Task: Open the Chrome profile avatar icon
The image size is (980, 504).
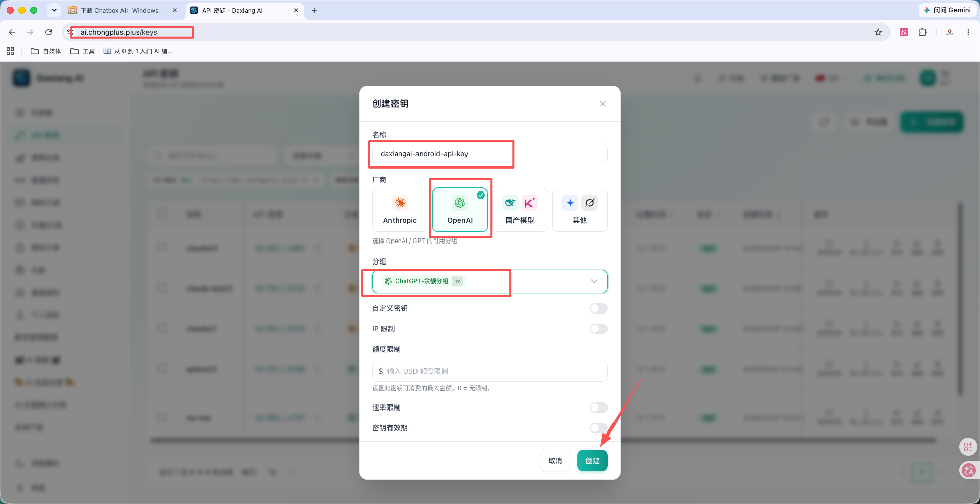Action: 950,32
